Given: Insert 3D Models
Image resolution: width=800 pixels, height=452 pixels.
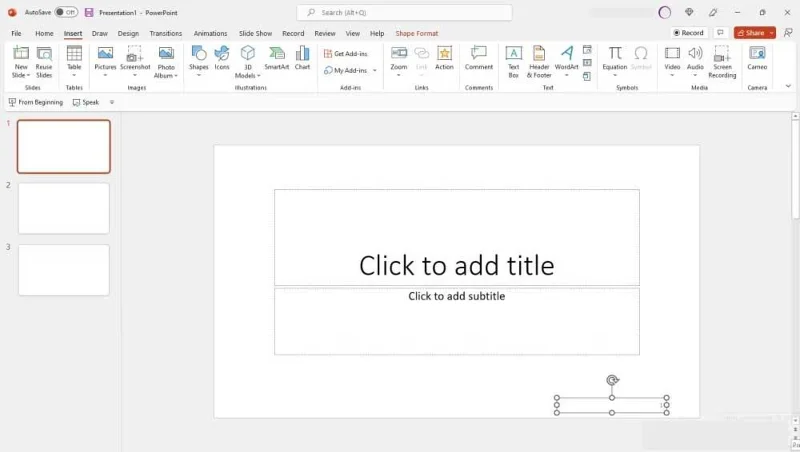Looking at the screenshot, I should (x=248, y=62).
